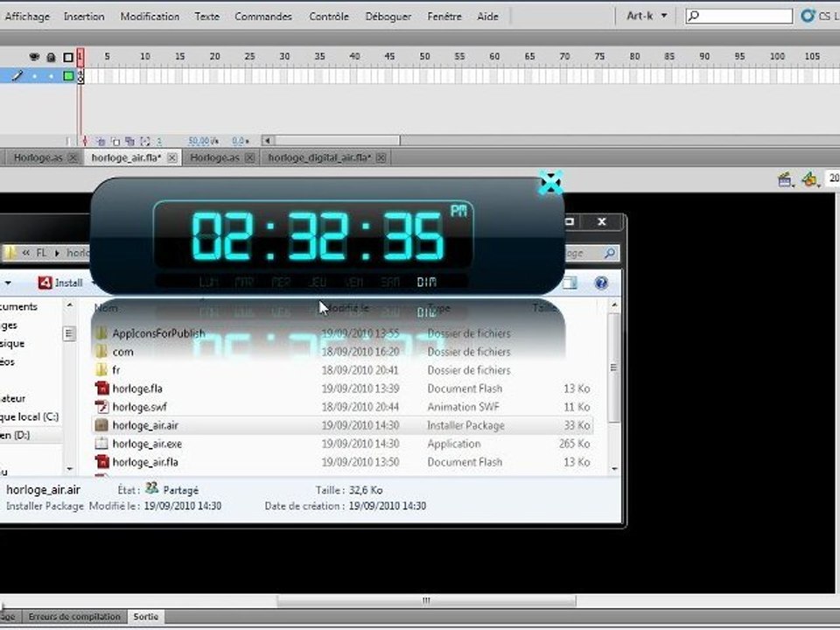Open the Affichage menu
The image size is (840, 630).
27,17
